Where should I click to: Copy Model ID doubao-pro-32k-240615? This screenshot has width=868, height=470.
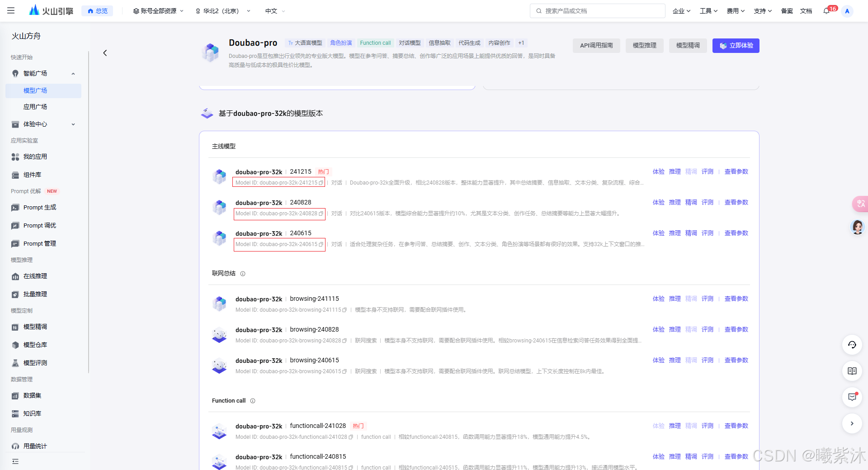coord(321,244)
